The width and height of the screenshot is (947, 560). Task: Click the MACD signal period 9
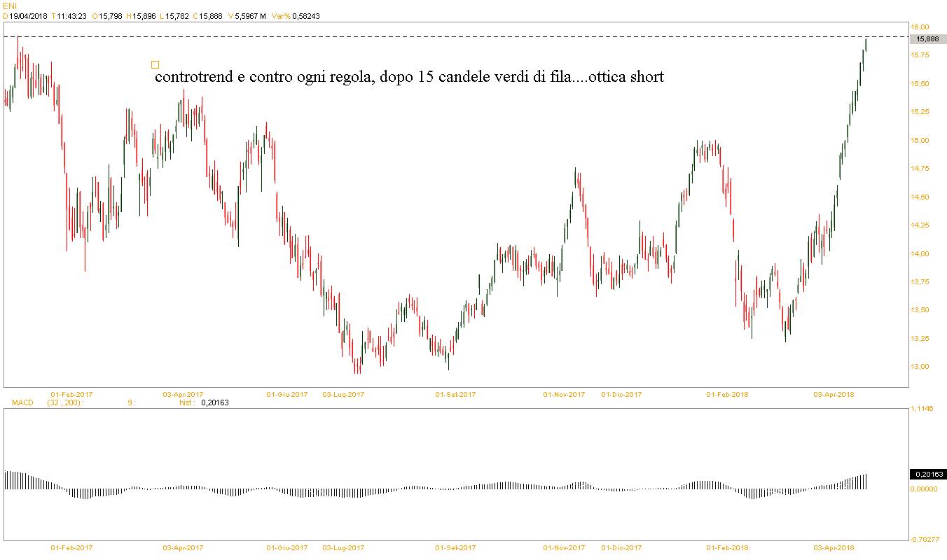pyautogui.click(x=130, y=402)
